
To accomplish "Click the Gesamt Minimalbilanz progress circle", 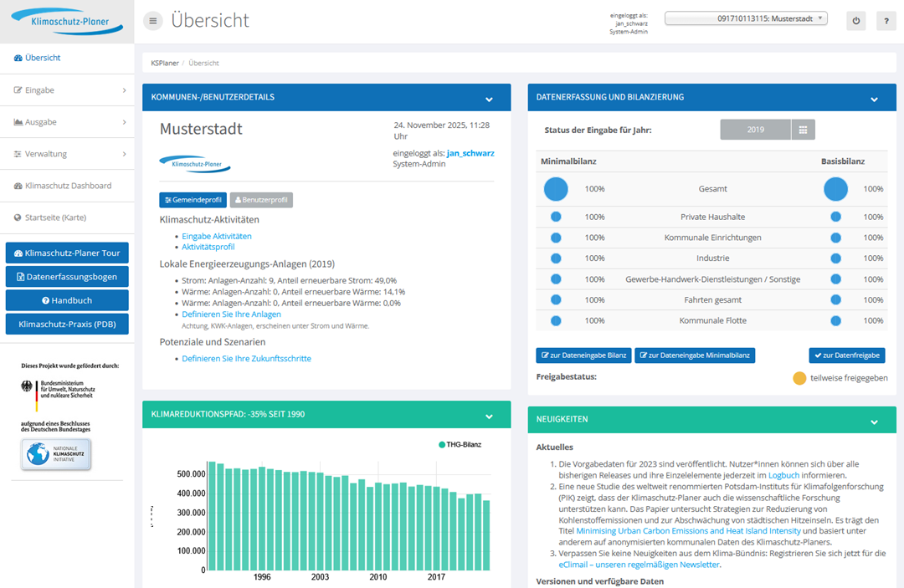I will 555,189.
